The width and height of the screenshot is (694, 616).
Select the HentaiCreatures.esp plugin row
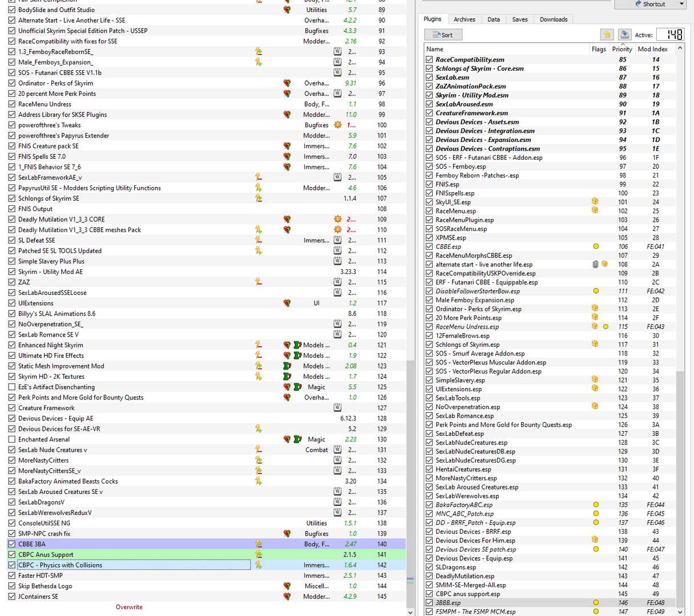(550, 469)
